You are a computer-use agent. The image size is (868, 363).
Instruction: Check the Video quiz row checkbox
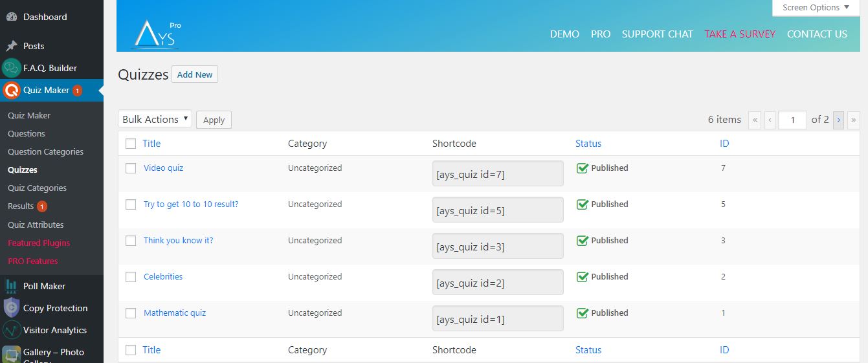click(131, 168)
